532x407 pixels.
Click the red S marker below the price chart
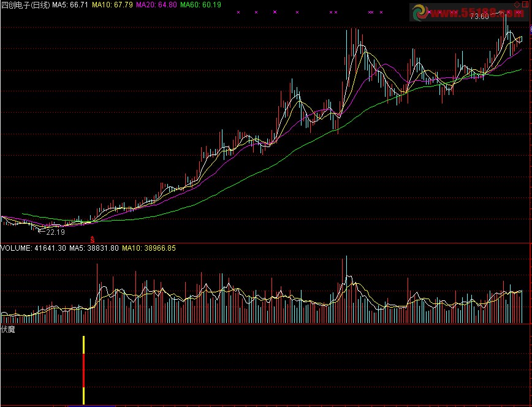pyautogui.click(x=93, y=238)
